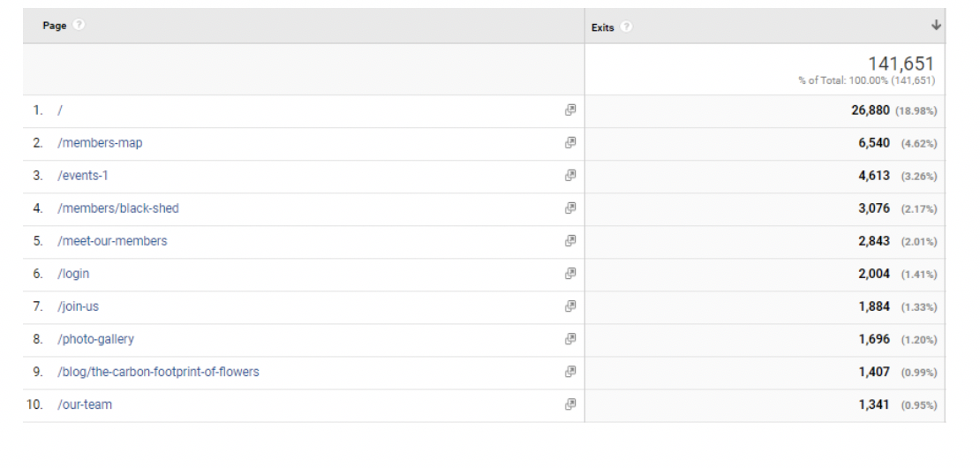The height and width of the screenshot is (468, 980).
Task: Open external link icon for homepage row
Action: [570, 110]
